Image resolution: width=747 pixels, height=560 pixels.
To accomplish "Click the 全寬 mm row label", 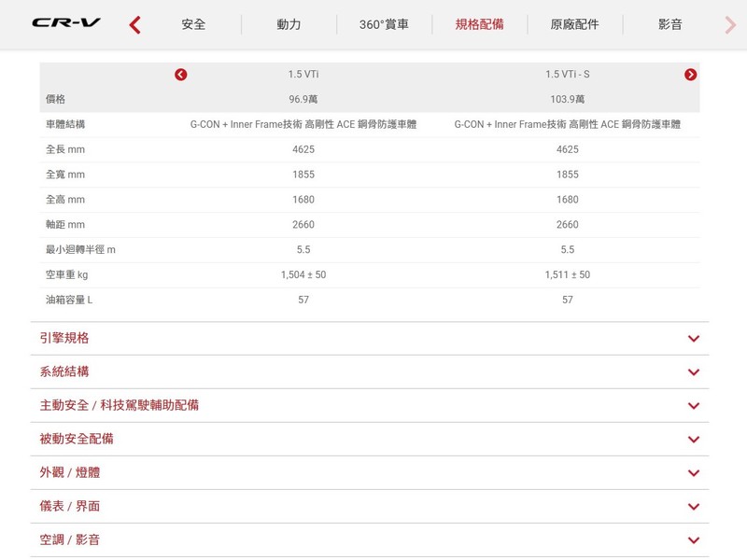I will pos(65,175).
